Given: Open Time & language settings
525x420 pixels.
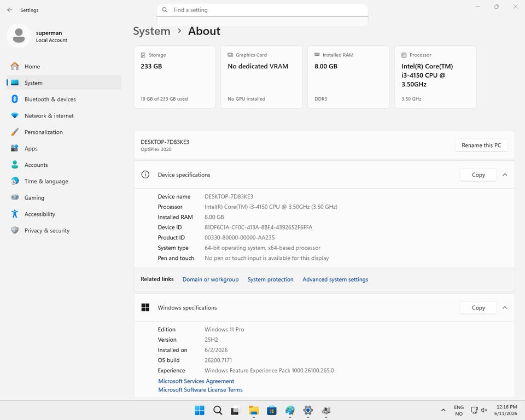Looking at the screenshot, I should (63, 181).
